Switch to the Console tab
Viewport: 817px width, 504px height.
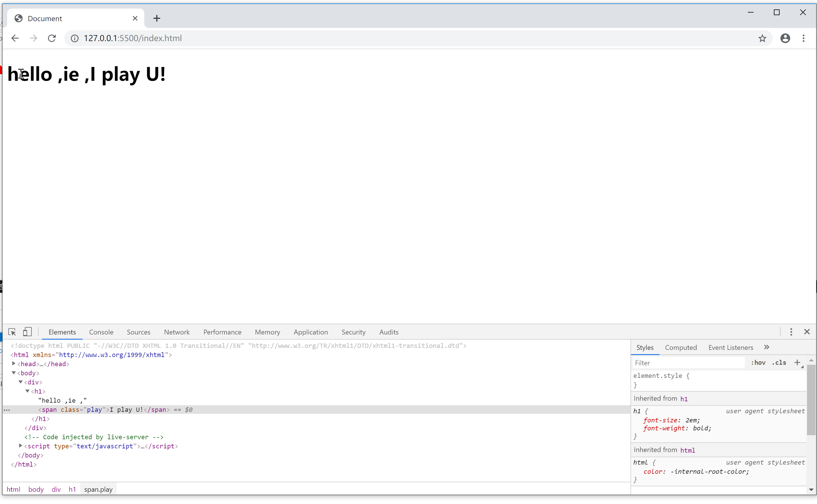click(101, 332)
